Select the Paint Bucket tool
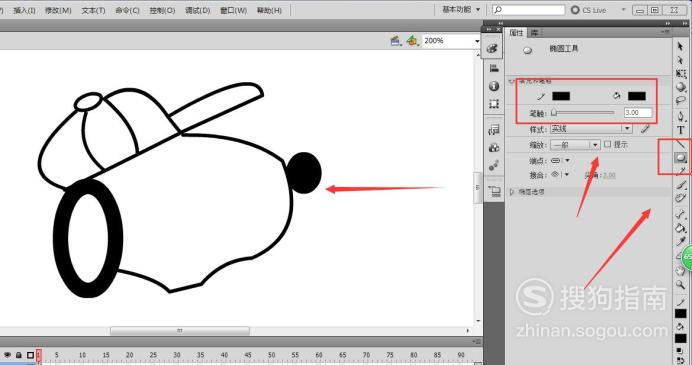Screen dimensions: 692x365 pyautogui.click(x=681, y=228)
